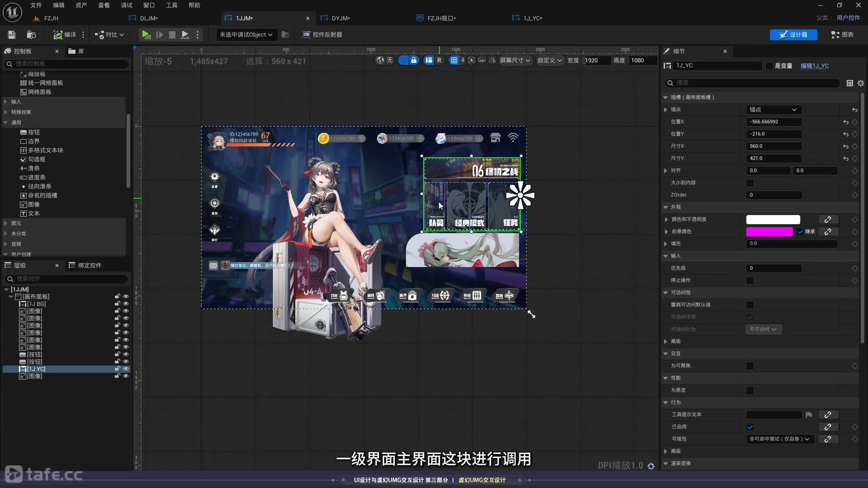Click the Save icon in toolbar
This screenshot has height=488, width=868.
pyautogui.click(x=12, y=35)
